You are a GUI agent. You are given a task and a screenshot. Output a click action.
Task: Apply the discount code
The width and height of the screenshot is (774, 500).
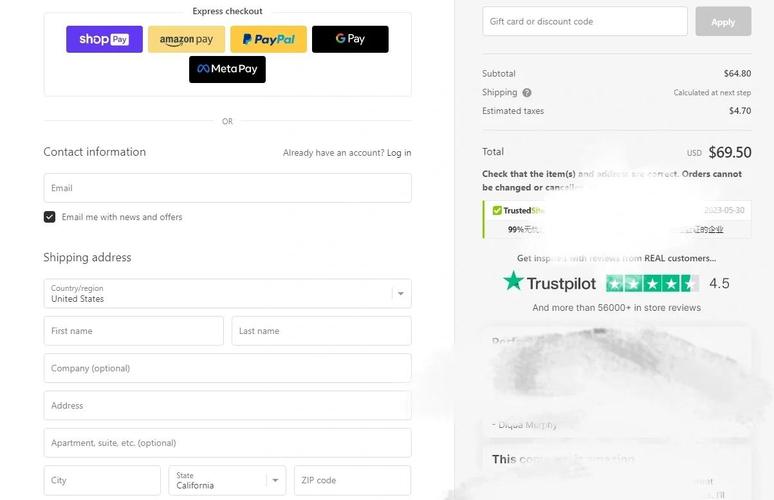tap(723, 21)
